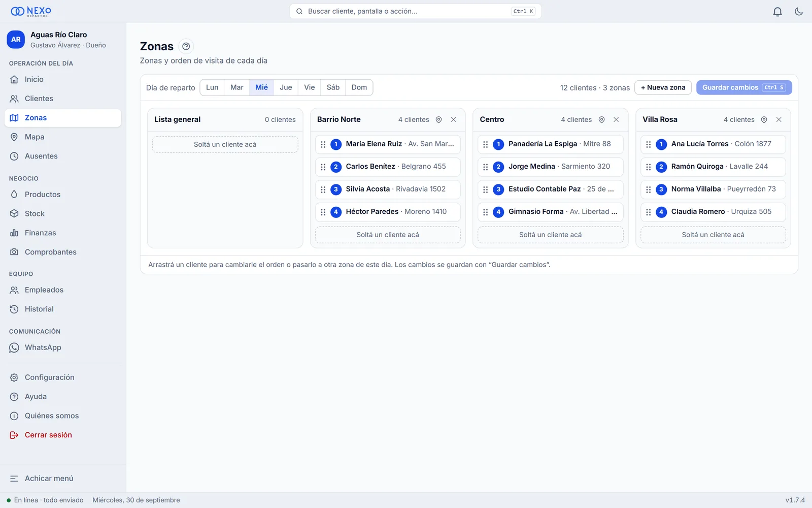Open Finanzas section
Image resolution: width=812 pixels, height=508 pixels.
(x=63, y=233)
